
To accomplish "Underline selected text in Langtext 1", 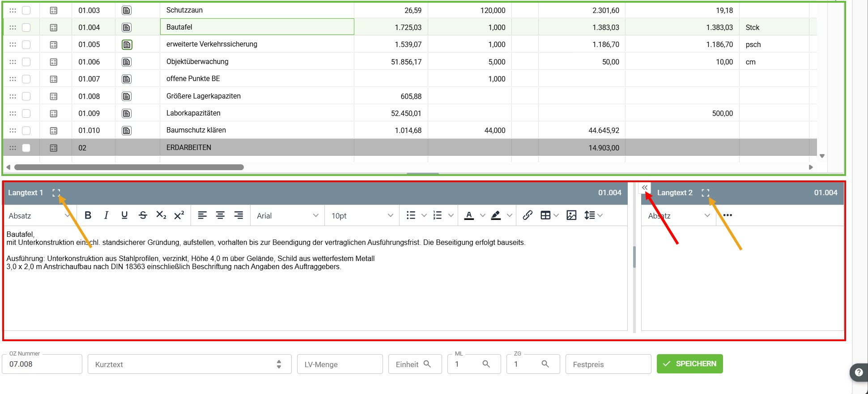I will 124,215.
